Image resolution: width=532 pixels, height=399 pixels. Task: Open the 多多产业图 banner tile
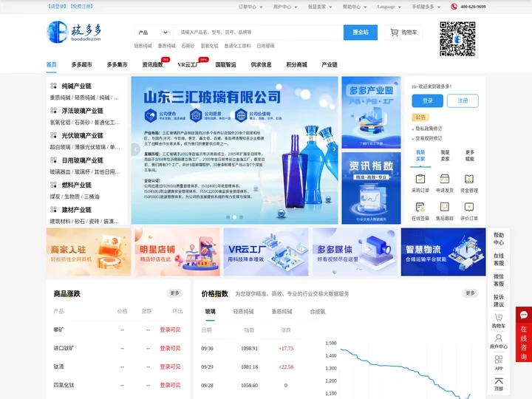point(371,112)
